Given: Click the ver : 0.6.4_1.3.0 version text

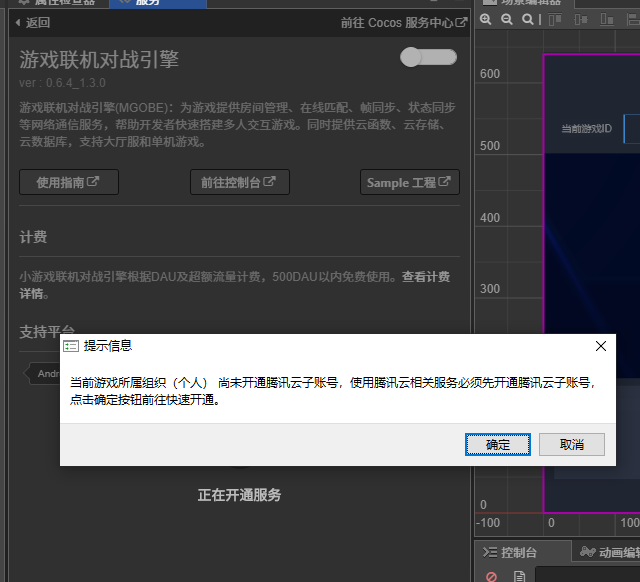Looking at the screenshot, I should (62, 83).
